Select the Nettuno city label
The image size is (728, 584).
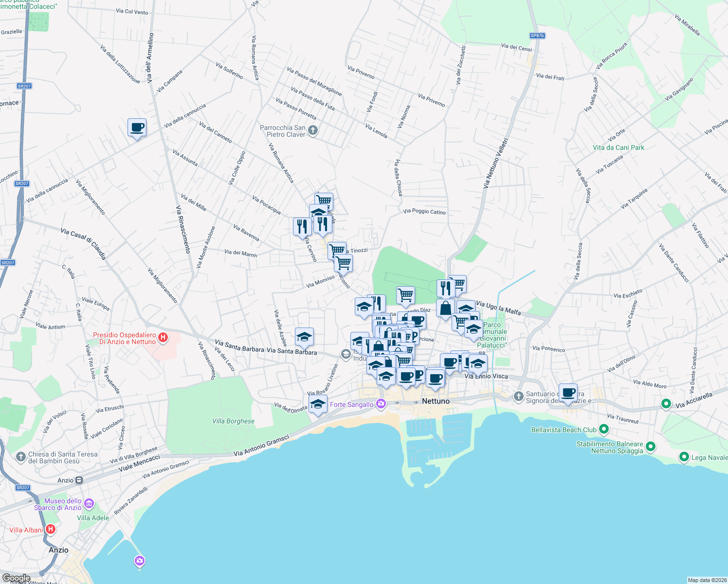point(436,401)
